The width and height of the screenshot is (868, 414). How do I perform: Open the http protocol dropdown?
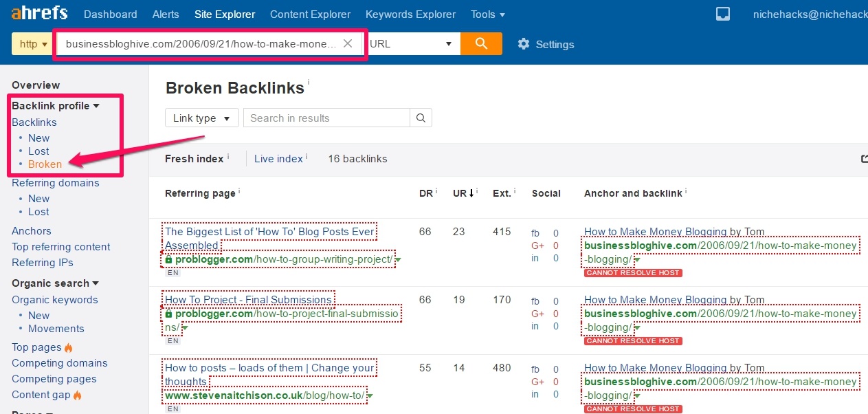click(x=33, y=44)
